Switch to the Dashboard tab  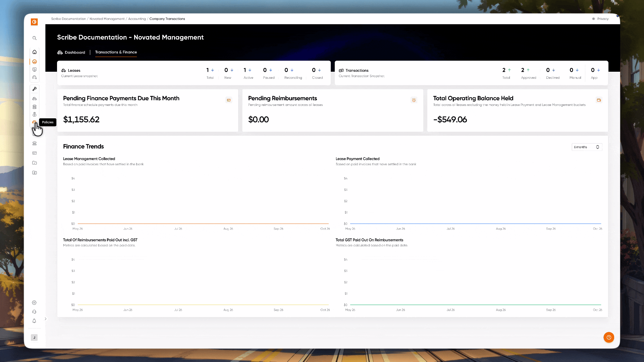click(x=71, y=53)
